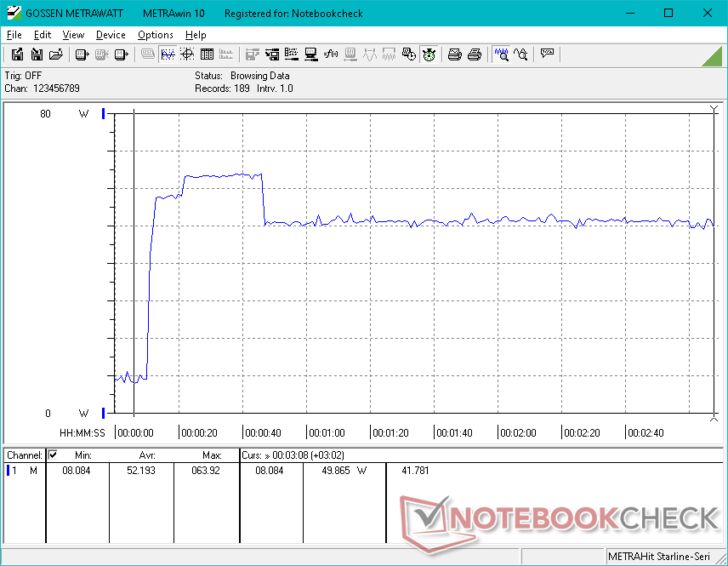Click the speech bubble comment icon
Image resolution: width=728 pixels, height=566 pixels.
[x=547, y=54]
